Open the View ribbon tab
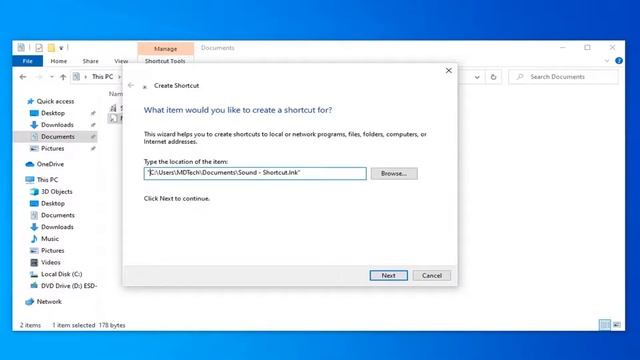The height and width of the screenshot is (360, 640). click(x=121, y=61)
